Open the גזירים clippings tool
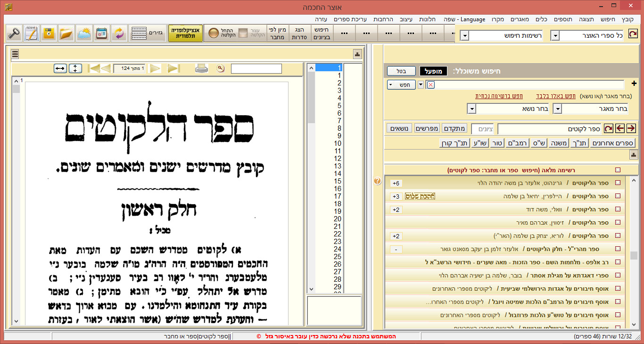The image size is (644, 344). tap(148, 33)
